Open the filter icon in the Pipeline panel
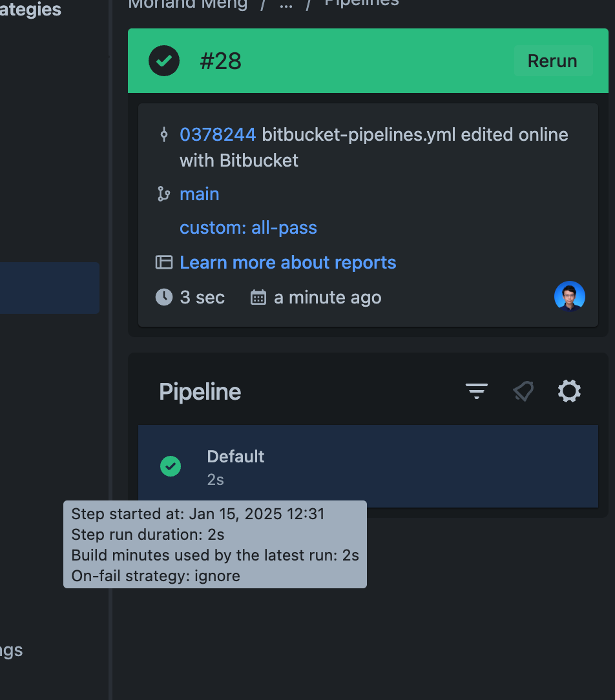 (x=476, y=391)
